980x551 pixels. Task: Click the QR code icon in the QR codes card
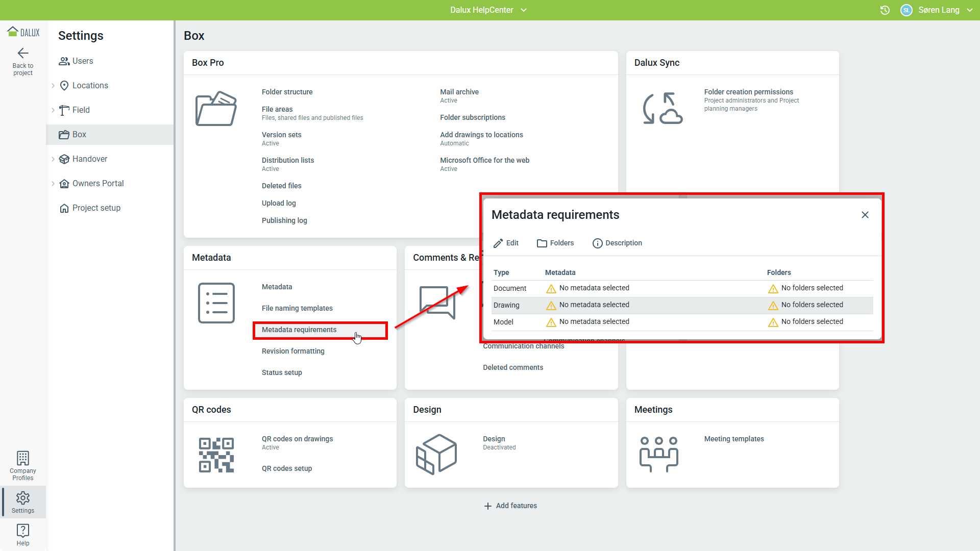click(216, 455)
